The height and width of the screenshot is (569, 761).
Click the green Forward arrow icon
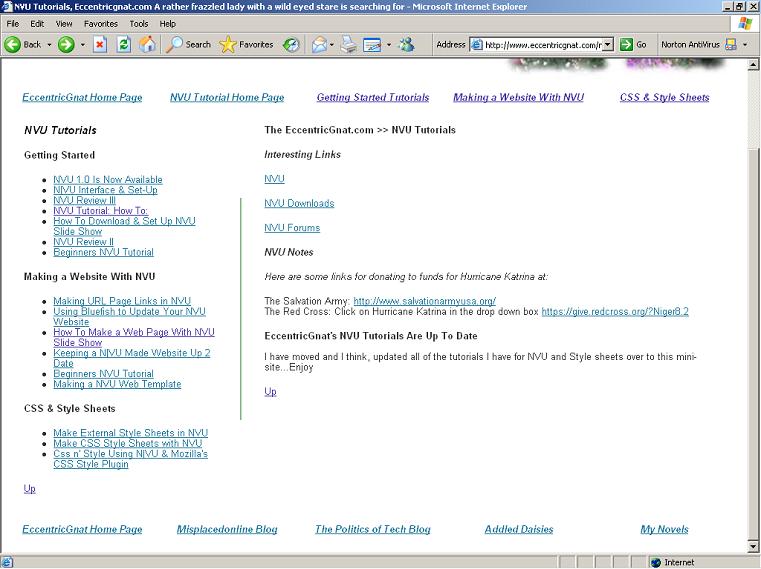click(x=65, y=44)
